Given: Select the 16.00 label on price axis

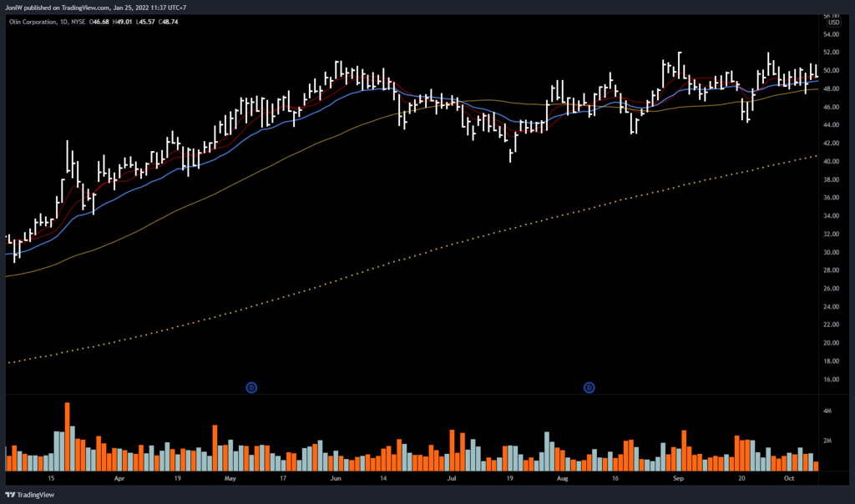Looking at the screenshot, I should pos(832,379).
